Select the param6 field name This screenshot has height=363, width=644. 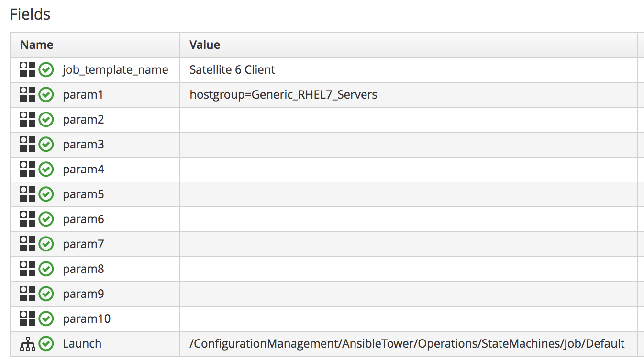click(83, 219)
